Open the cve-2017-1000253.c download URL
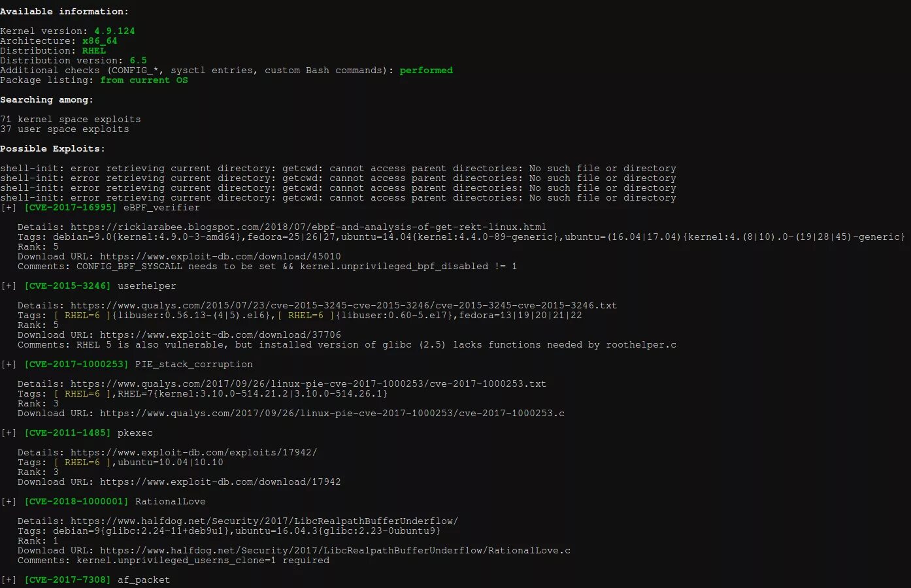 click(x=332, y=413)
